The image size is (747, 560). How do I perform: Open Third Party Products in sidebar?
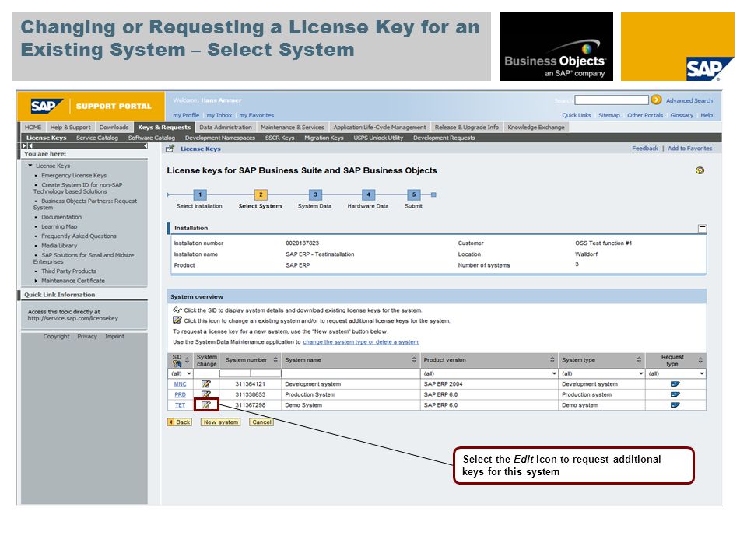pos(68,271)
